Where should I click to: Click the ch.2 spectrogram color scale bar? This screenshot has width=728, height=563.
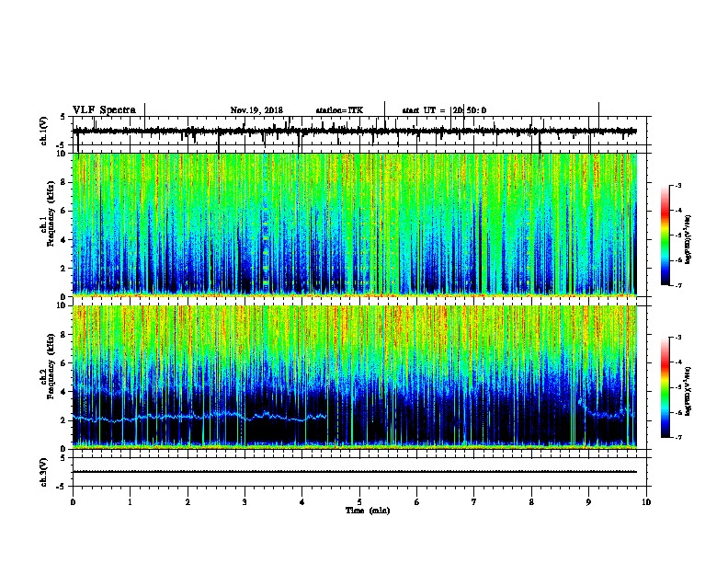click(665, 387)
